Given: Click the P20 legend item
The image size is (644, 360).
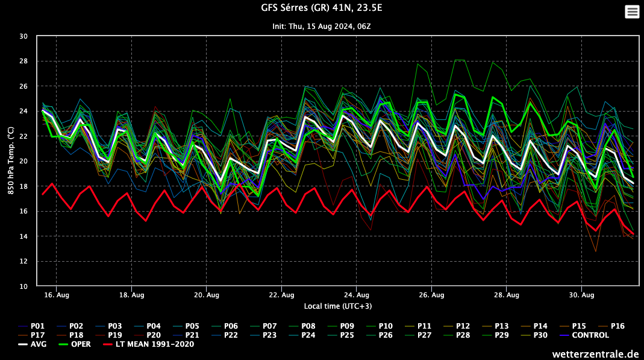Looking at the screenshot, I should 148,335.
